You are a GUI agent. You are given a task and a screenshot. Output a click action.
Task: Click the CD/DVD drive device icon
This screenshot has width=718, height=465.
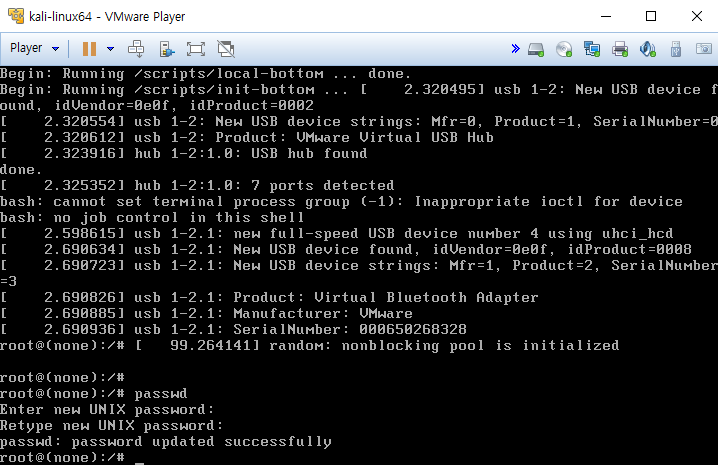click(564, 49)
